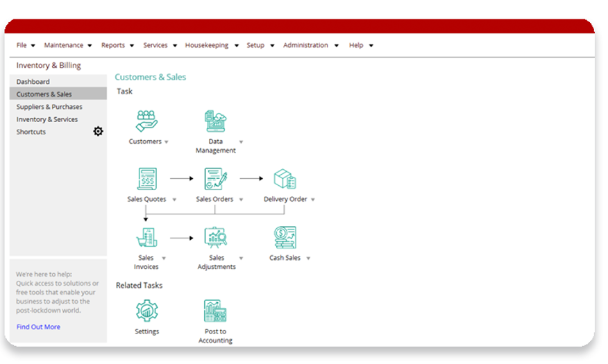Click the Sales Quotes label
Screen dimensions: 608x364
[x=146, y=199]
